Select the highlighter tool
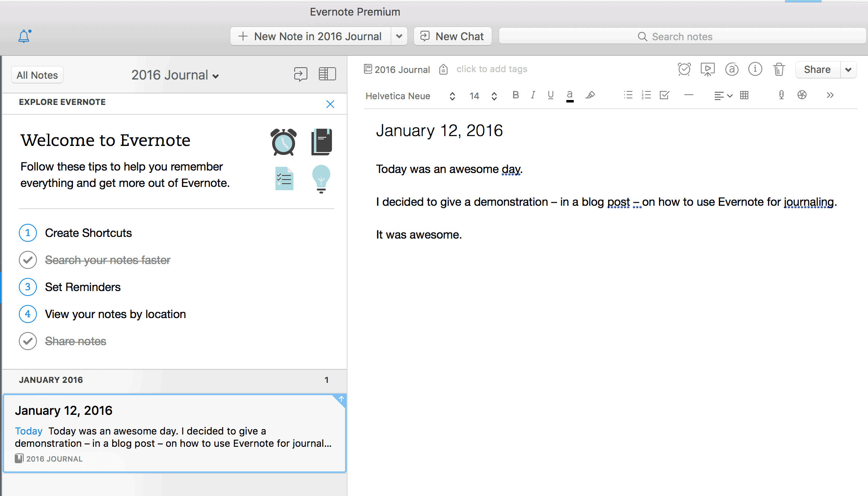The width and height of the screenshot is (868, 496). click(590, 95)
